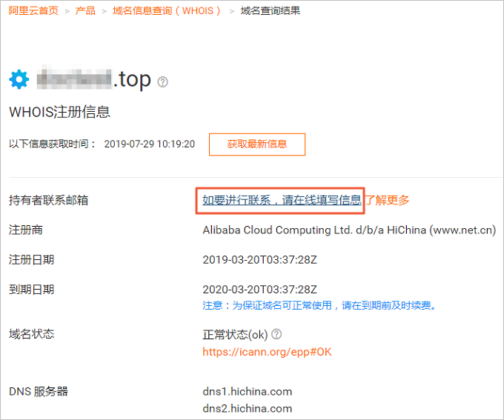Click dns1.hichina.com server entry

pyautogui.click(x=247, y=391)
